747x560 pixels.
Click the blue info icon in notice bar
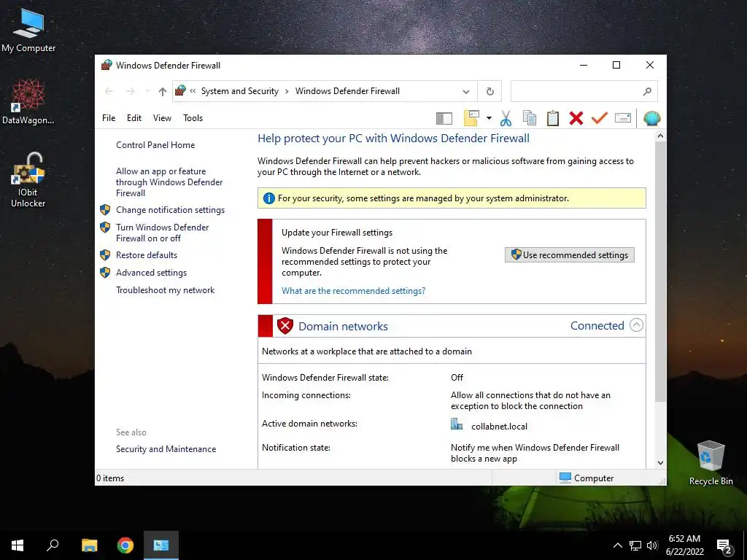[268, 198]
